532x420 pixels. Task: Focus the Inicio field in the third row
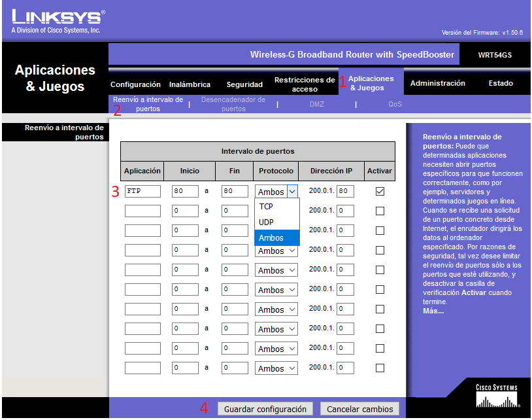pyautogui.click(x=185, y=230)
